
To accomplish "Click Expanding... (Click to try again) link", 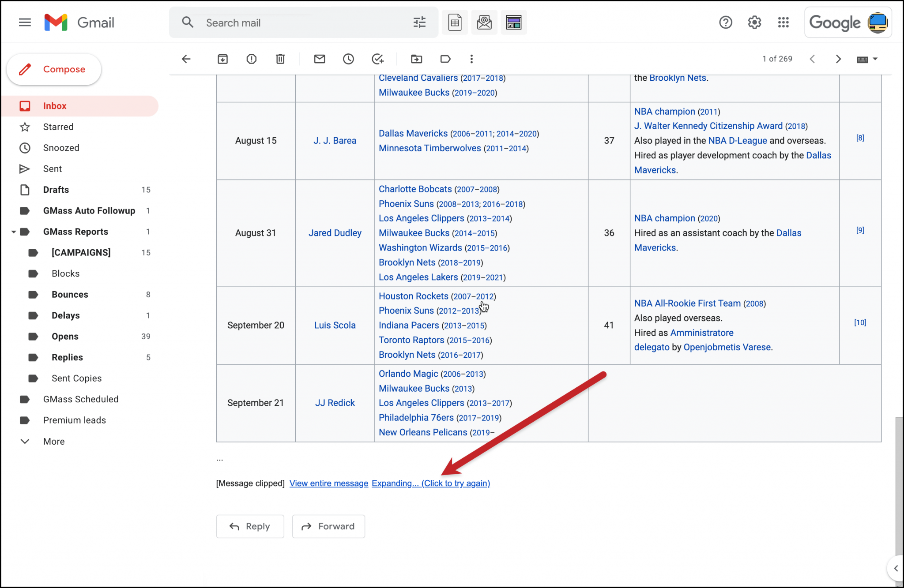I will pyautogui.click(x=431, y=483).
